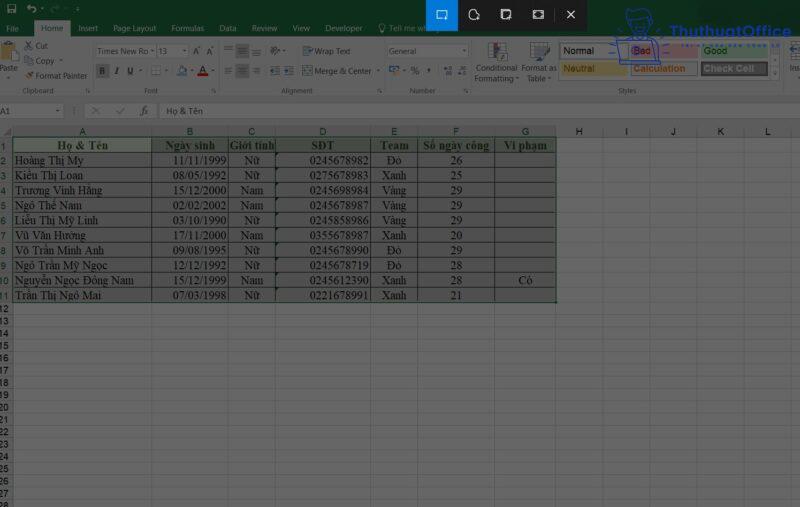Click Align Right icon
Viewport: 800px width, 507px height.
click(256, 71)
